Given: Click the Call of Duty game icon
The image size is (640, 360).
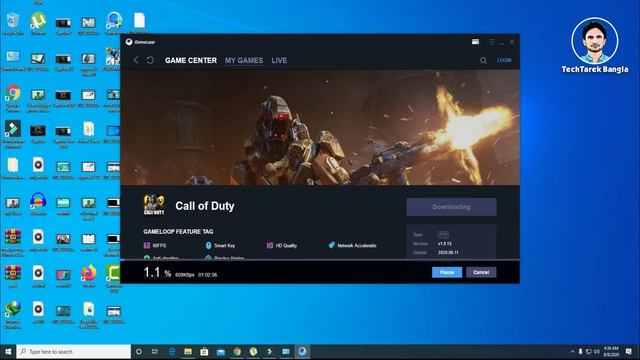Looking at the screenshot, I should click(x=154, y=205).
